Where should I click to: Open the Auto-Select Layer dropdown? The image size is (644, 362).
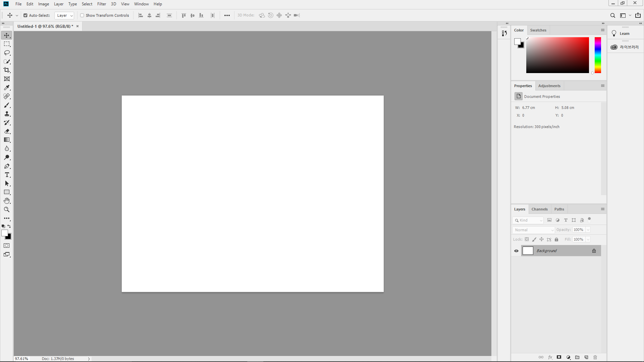pyautogui.click(x=64, y=15)
